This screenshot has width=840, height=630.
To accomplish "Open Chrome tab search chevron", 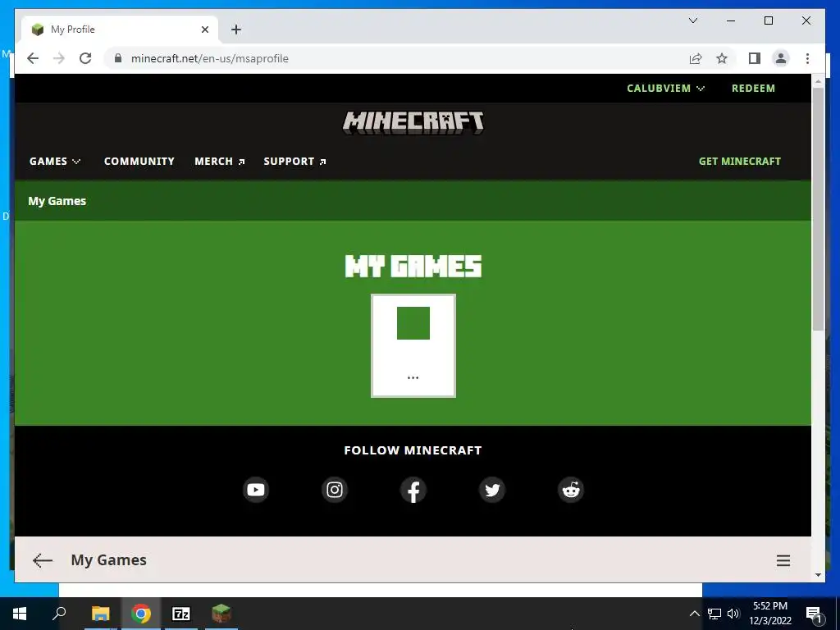I will pyautogui.click(x=692, y=21).
